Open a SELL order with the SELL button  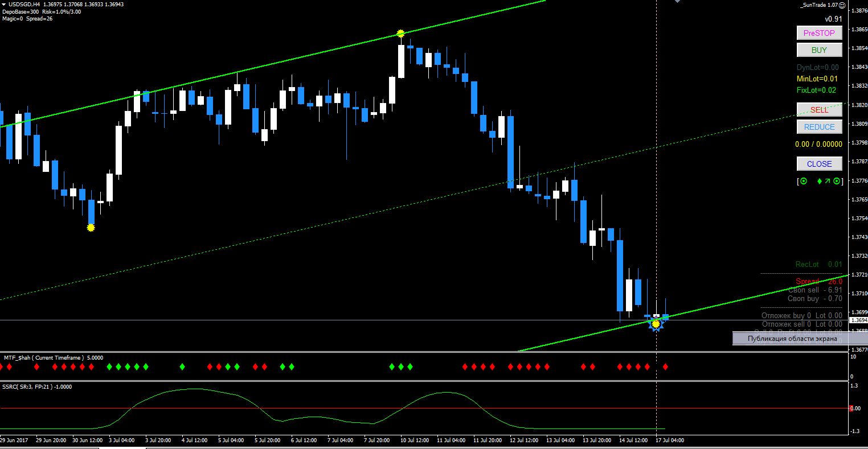pos(819,110)
